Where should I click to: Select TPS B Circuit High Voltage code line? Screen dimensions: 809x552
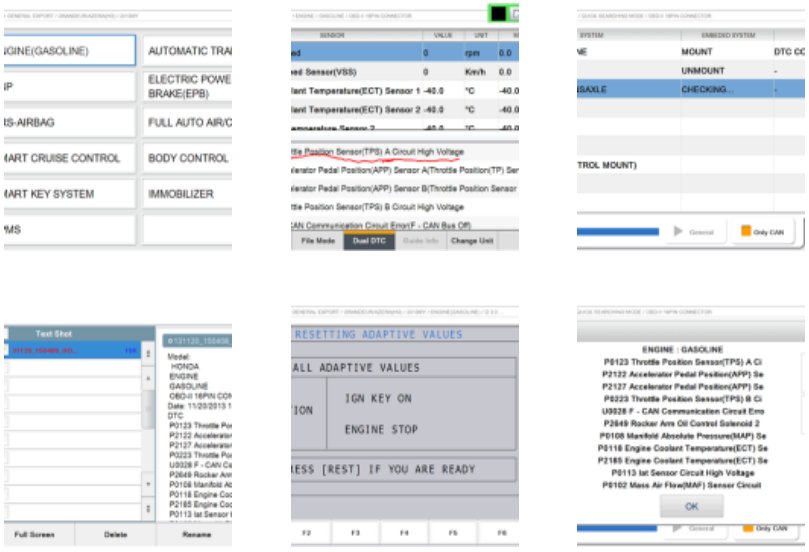(405, 207)
